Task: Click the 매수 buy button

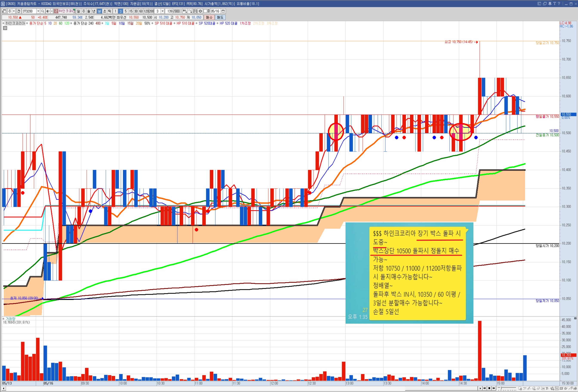Action: pyautogui.click(x=209, y=17)
